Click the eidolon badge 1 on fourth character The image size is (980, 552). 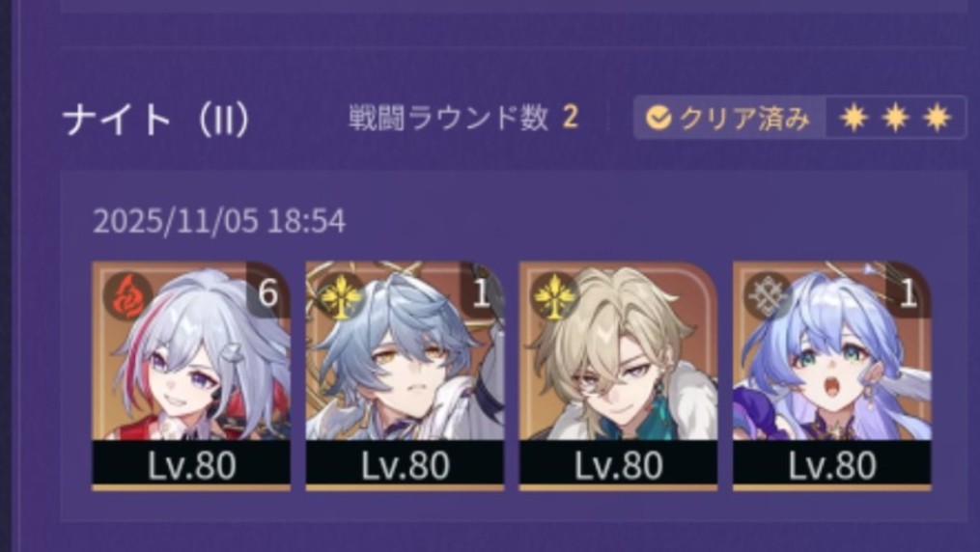(x=909, y=292)
